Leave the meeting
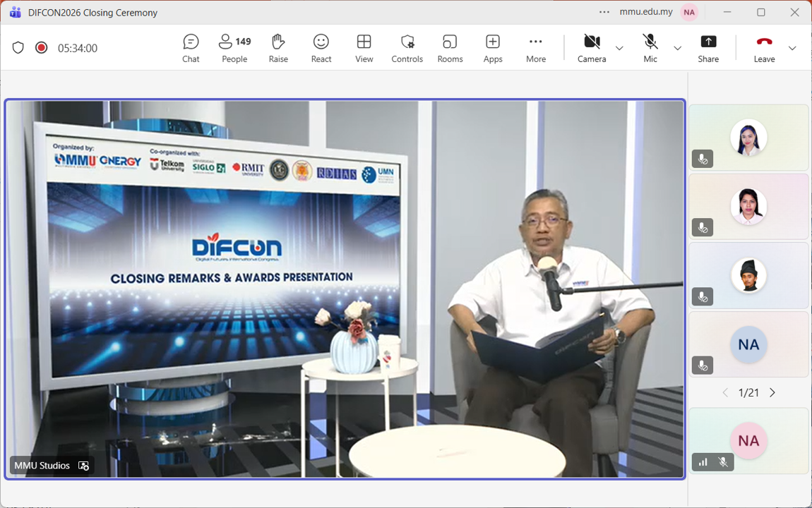Screen dimensions: 812x508 tap(764, 48)
